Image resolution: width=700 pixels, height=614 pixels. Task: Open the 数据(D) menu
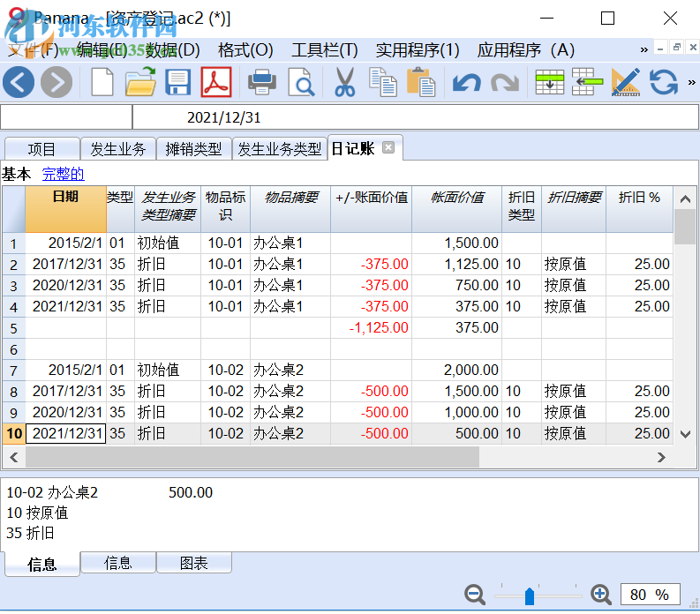tap(172, 50)
